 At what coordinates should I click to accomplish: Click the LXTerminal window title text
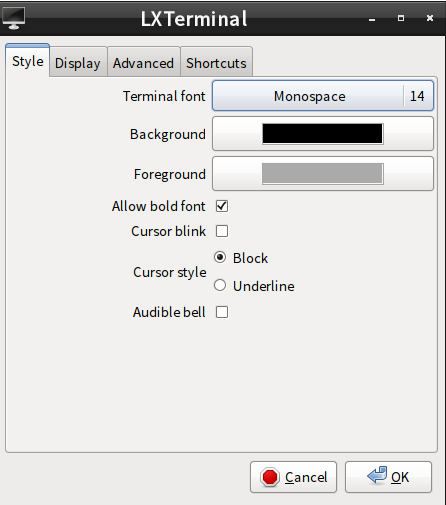pyautogui.click(x=194, y=19)
